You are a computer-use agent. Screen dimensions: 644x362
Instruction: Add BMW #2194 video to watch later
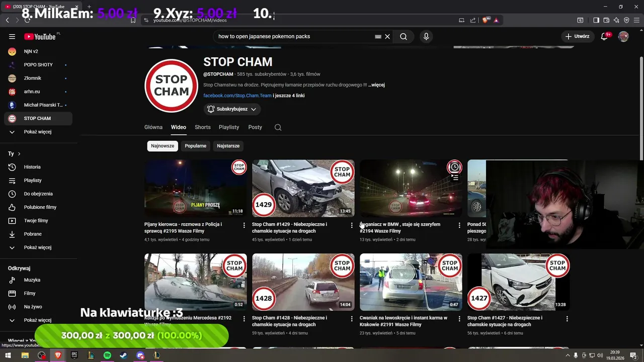coord(454,167)
